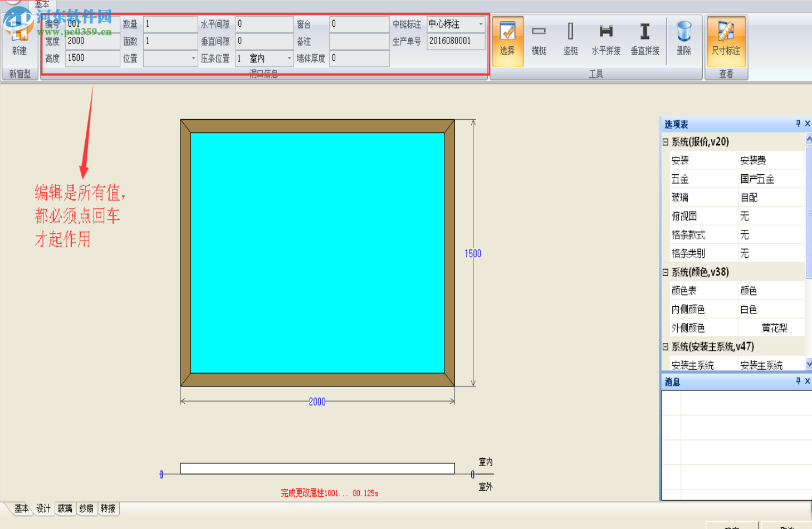The image size is (812, 529).
Task: Click the 安装 property label
Action: pos(680,160)
